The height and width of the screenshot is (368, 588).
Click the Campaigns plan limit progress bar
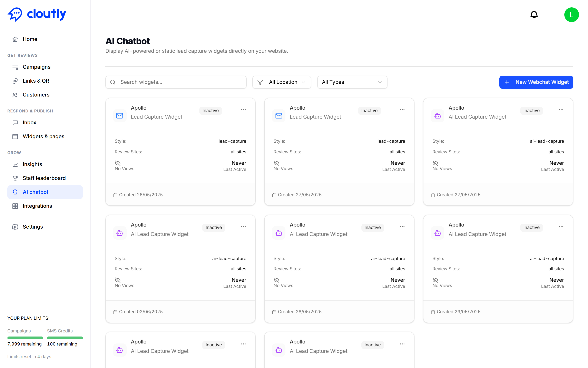pyautogui.click(x=25, y=338)
